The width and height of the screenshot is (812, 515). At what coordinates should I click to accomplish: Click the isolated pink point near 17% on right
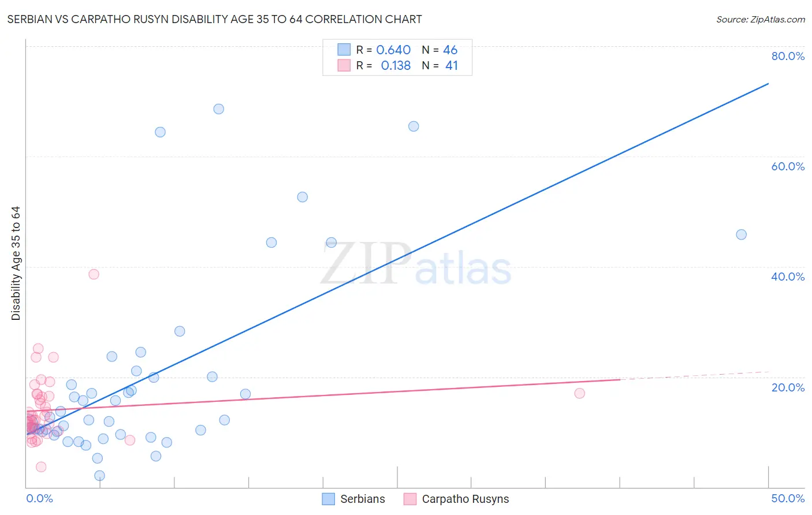point(580,393)
